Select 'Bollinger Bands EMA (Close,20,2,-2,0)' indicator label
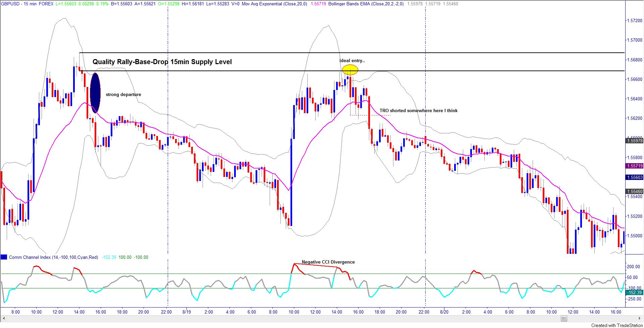 tap(366, 4)
